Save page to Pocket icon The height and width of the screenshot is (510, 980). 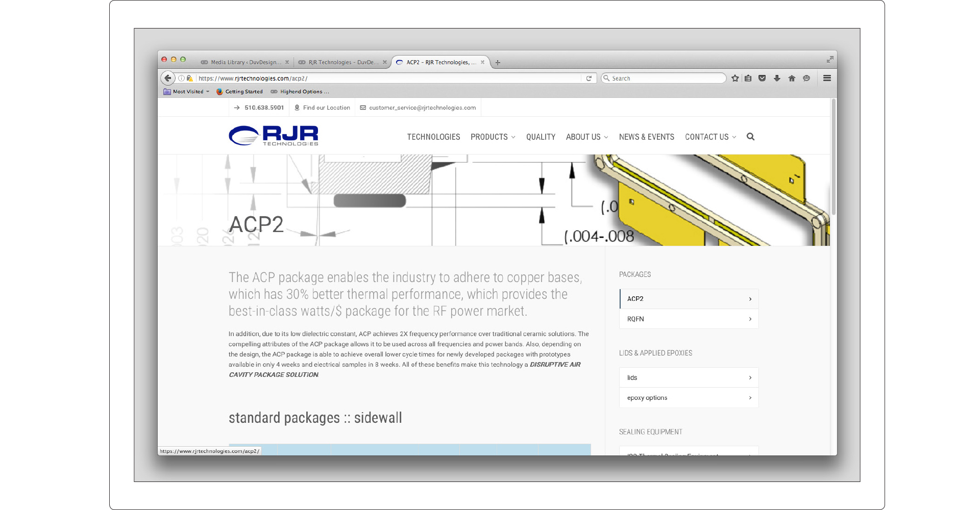click(762, 78)
